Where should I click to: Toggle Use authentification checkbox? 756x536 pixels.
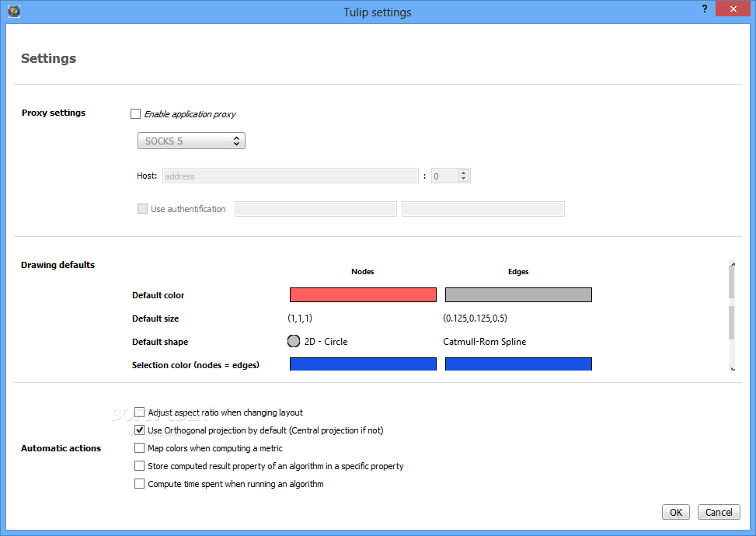142,209
